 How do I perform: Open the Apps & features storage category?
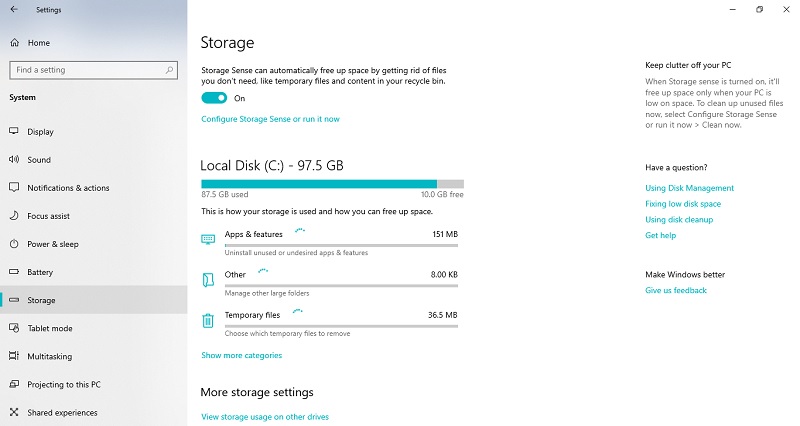[x=253, y=234]
